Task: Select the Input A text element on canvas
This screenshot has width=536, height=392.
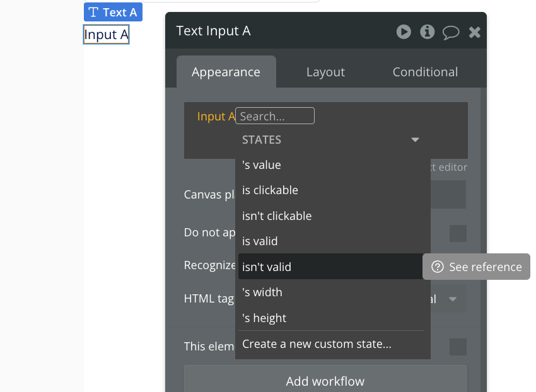Action: (106, 35)
